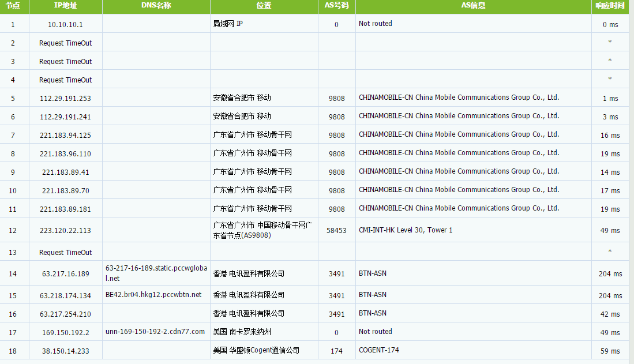Click IP 112.29.191.253 in row 5
This screenshot has height=364, width=634.
66,98
